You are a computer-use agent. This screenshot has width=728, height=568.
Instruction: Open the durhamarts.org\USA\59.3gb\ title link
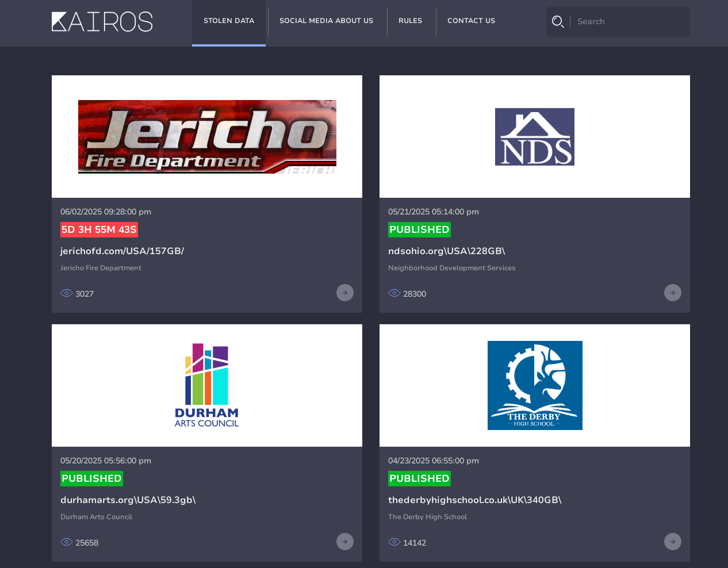tap(128, 500)
